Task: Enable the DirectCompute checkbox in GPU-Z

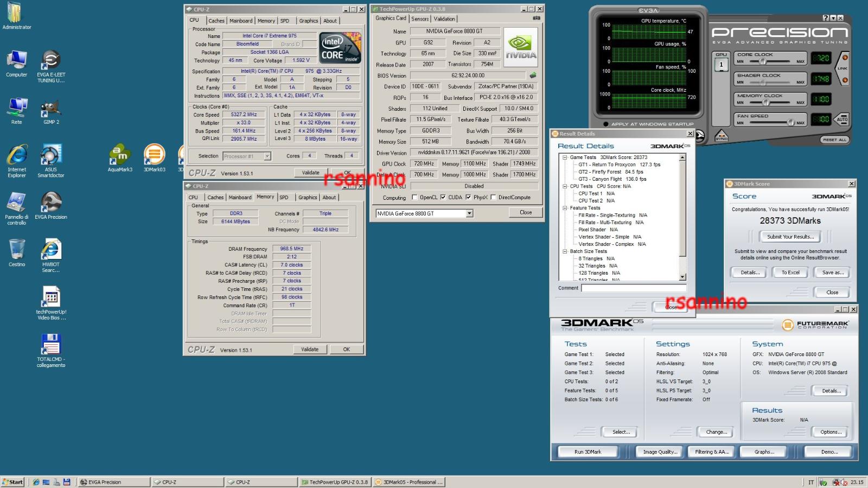Action: tap(493, 198)
